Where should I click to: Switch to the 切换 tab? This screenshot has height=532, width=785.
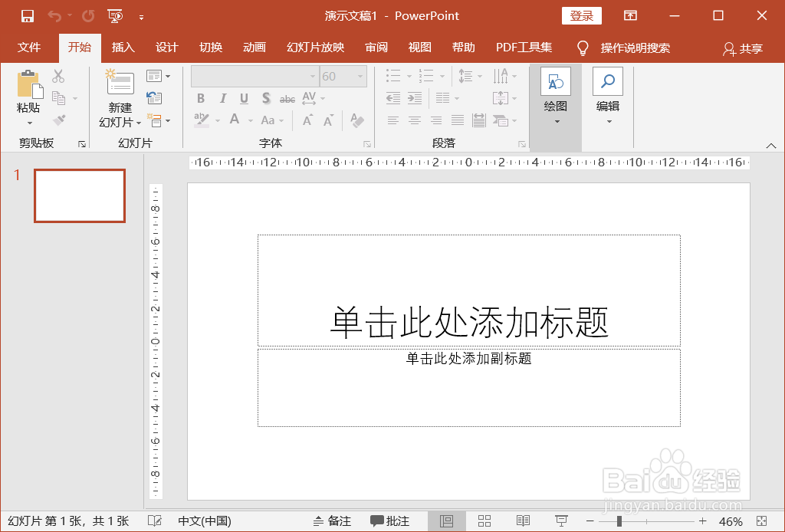point(211,48)
